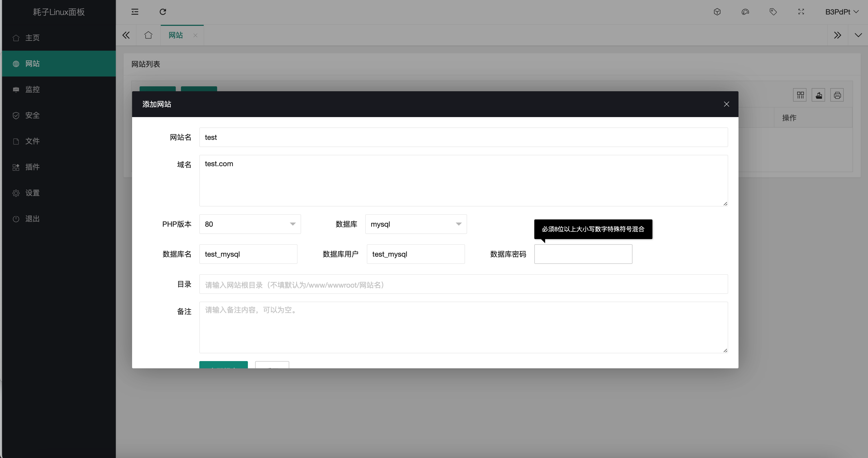Close the 添加网站 dialog
This screenshot has height=458, width=868.
pos(726,104)
